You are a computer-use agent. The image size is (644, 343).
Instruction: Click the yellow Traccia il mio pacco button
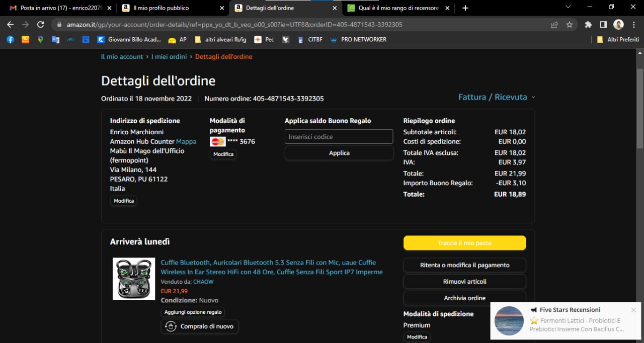point(464,243)
